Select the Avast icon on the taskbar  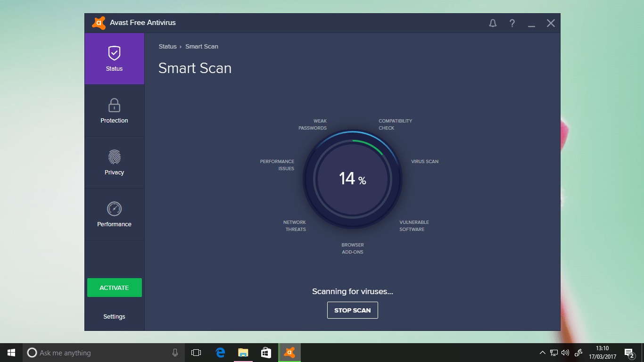289,352
